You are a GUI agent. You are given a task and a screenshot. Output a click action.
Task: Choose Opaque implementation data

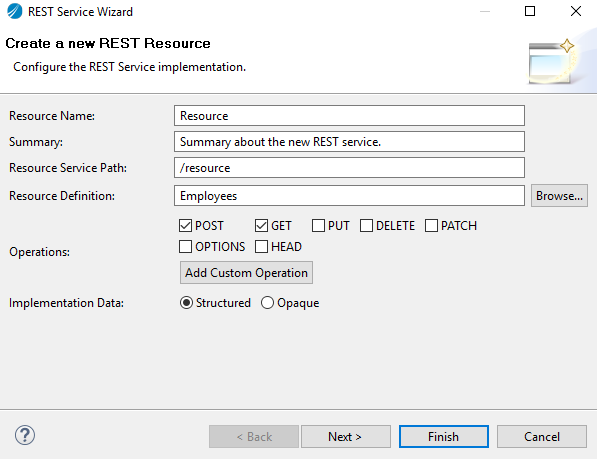(x=267, y=303)
